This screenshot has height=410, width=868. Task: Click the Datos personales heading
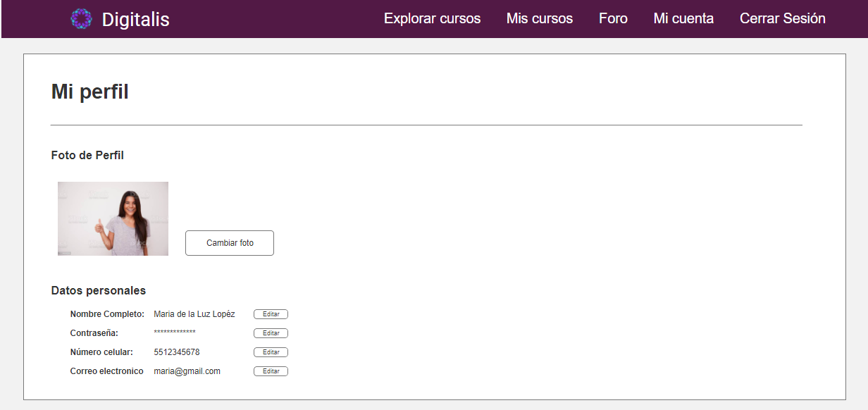99,290
